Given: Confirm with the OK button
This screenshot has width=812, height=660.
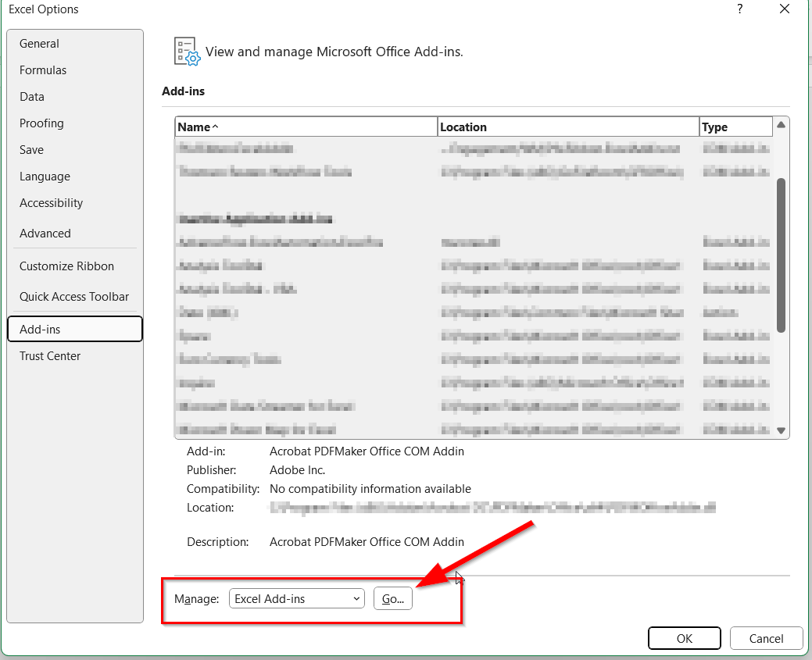Looking at the screenshot, I should [x=684, y=638].
